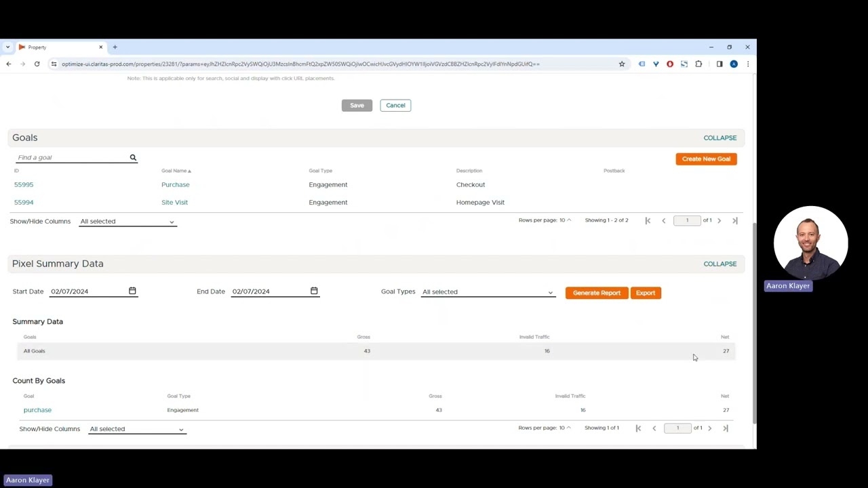Click the Goals table page number field
Screen dimensions: 868x488
click(x=687, y=220)
